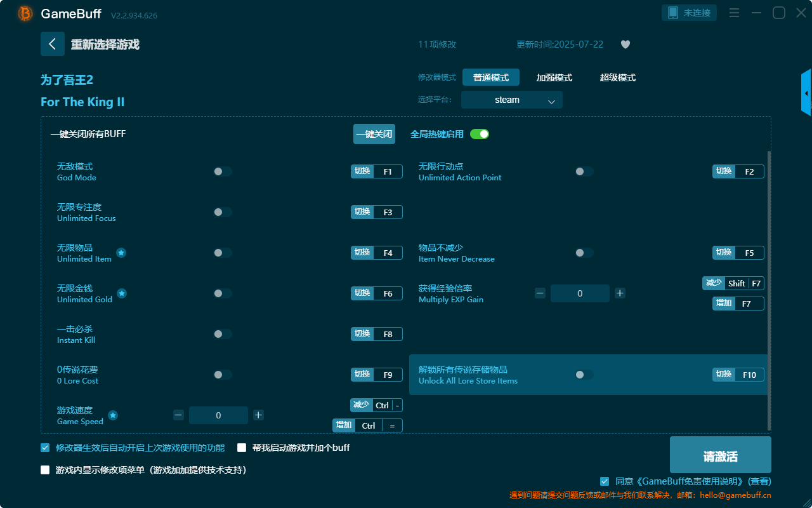Image resolution: width=812 pixels, height=508 pixels.
Task: Open the hamburger menu icon
Action: 734,13
